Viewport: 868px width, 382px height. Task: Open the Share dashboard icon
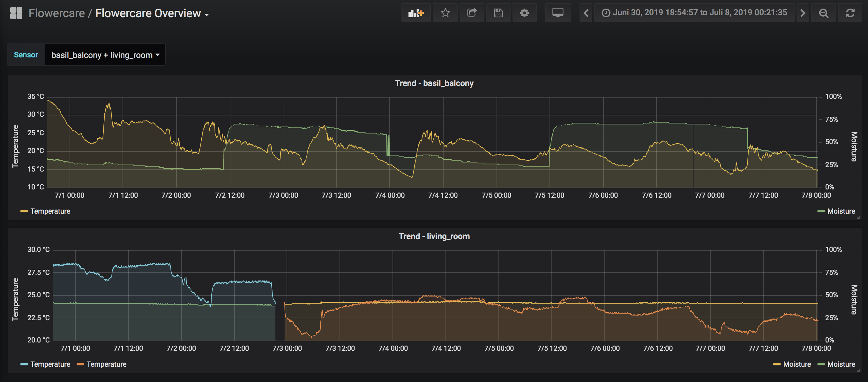click(x=471, y=13)
